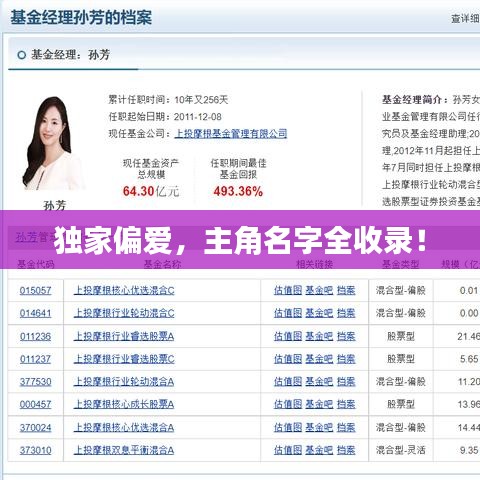The image size is (480, 480).
Task: Open fund code 377530 link
Action: [x=35, y=382]
